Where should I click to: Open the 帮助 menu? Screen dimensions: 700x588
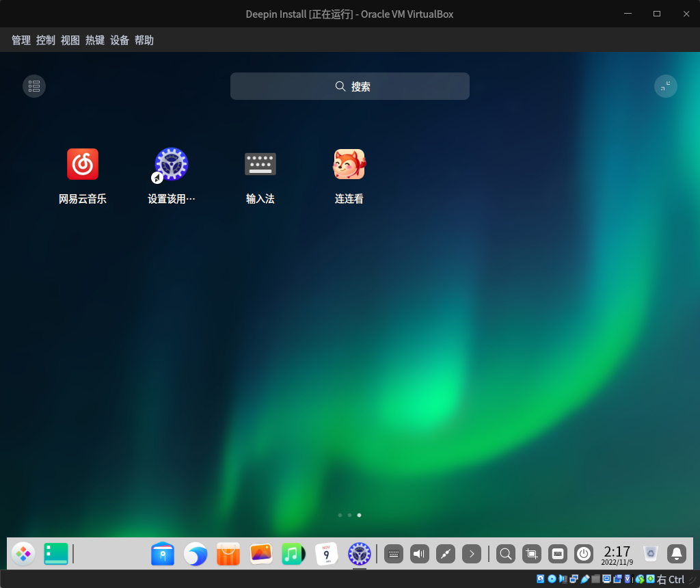tap(144, 40)
